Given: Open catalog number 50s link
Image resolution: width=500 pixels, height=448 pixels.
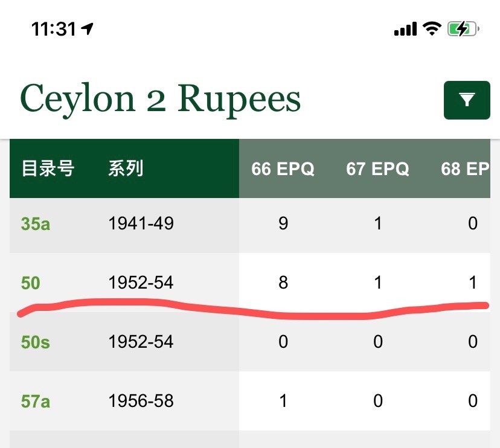Looking at the screenshot, I should pos(36,342).
